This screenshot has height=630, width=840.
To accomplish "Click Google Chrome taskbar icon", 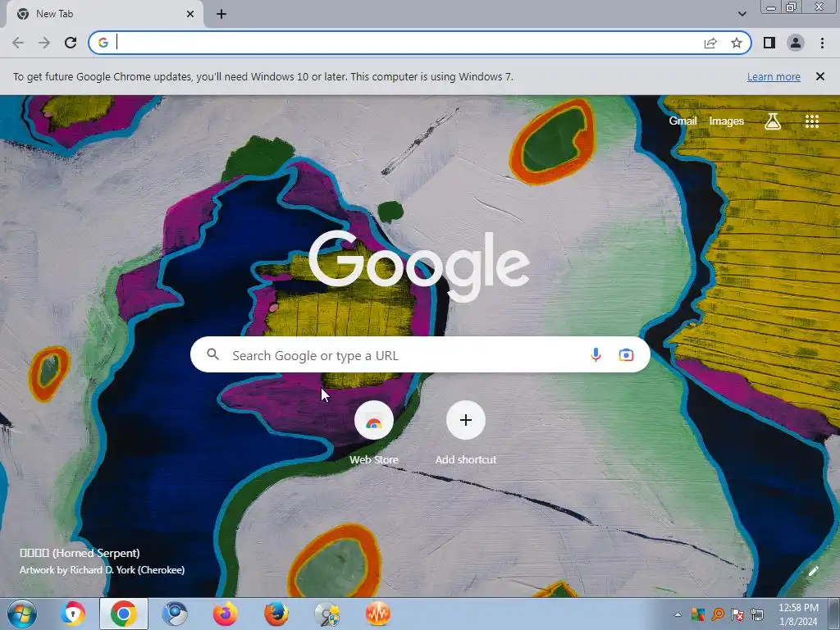I will [123, 614].
